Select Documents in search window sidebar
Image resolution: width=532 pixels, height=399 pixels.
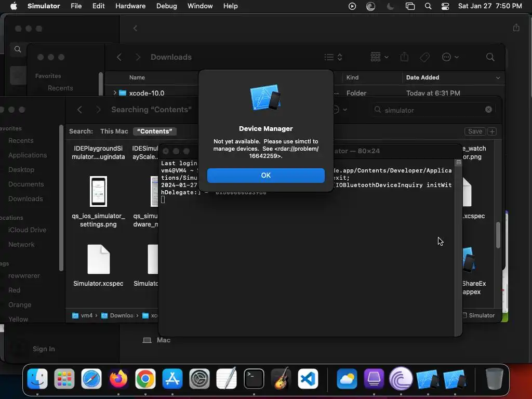(26, 184)
